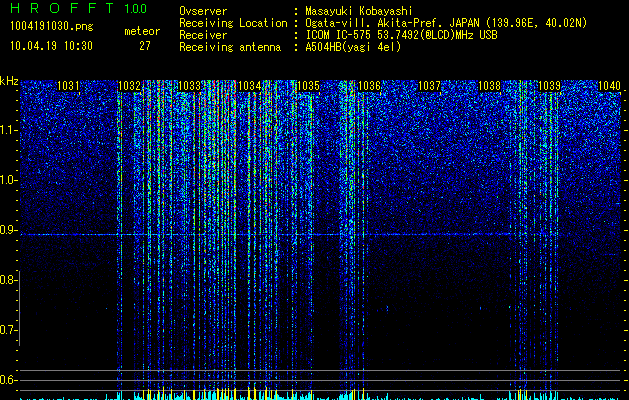629x400 pixels.
Task: Click time marker 1031
Action: click(68, 85)
